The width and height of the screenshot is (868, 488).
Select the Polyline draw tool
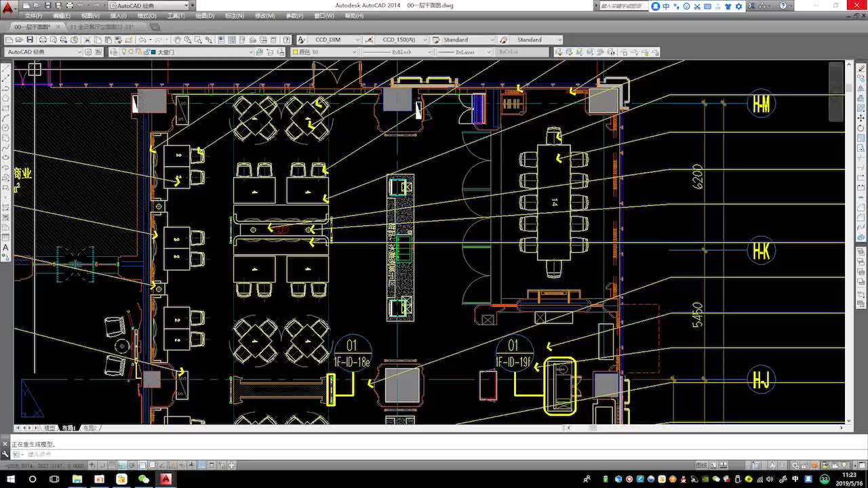6,88
